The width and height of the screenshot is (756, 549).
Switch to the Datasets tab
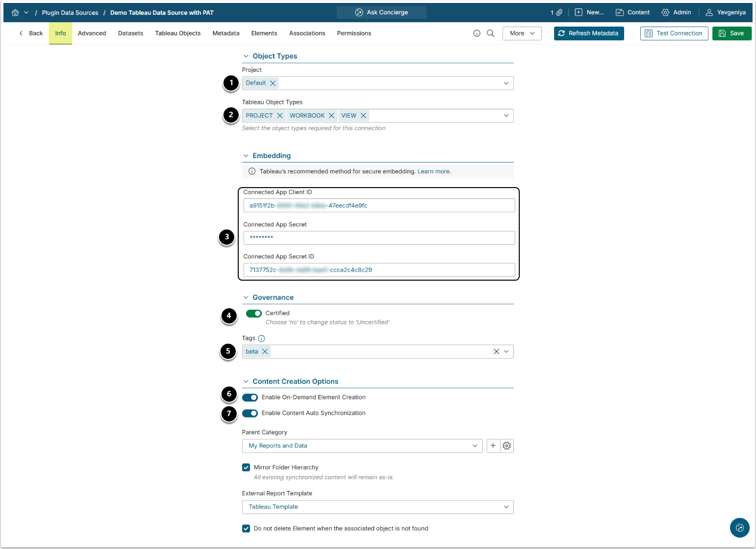tap(130, 33)
